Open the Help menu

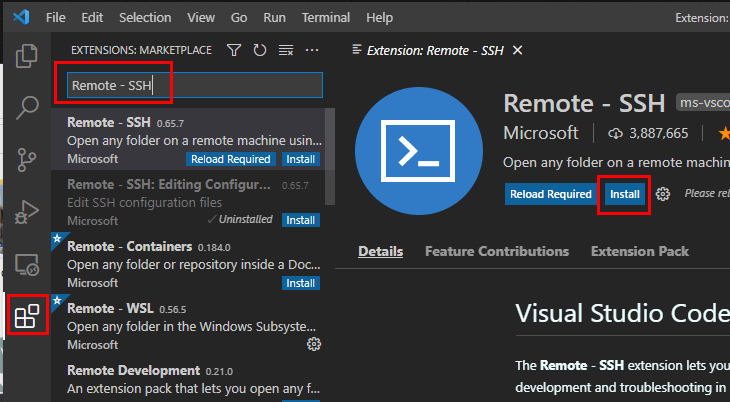379,18
